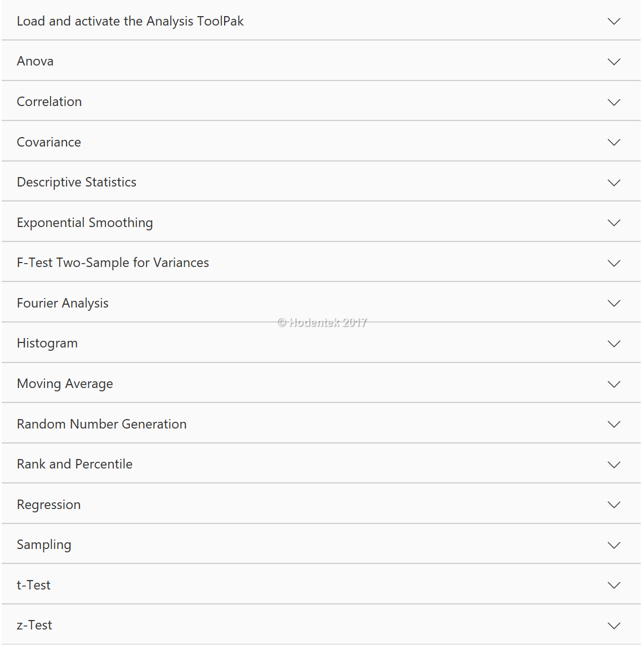Expand Moving Average with its arrow

click(613, 384)
